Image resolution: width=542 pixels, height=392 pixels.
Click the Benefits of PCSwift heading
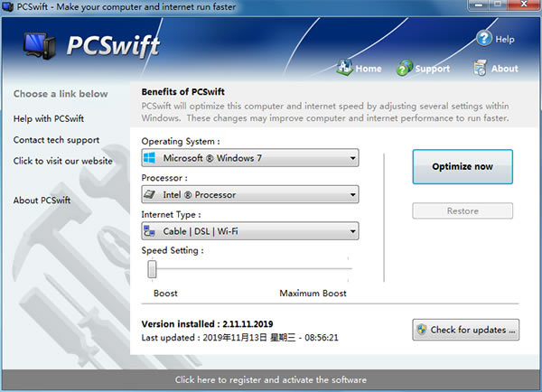coord(182,91)
